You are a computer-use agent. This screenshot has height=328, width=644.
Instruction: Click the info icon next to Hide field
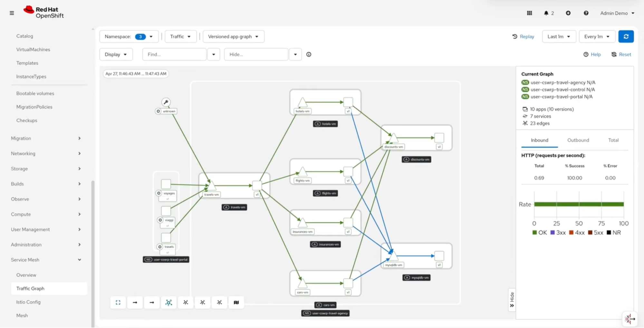pyautogui.click(x=309, y=54)
